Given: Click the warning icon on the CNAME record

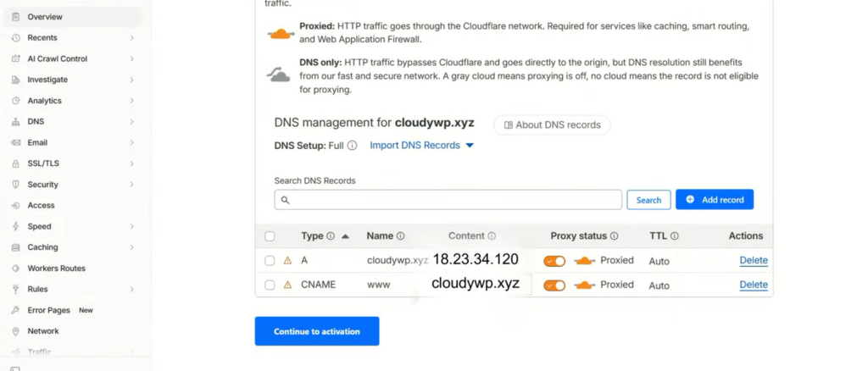Looking at the screenshot, I should point(287,285).
